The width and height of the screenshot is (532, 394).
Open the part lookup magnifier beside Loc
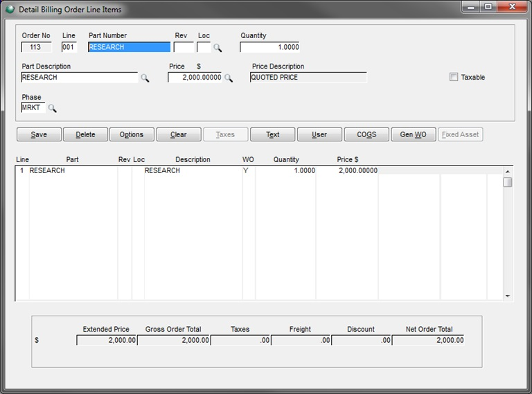pos(218,48)
